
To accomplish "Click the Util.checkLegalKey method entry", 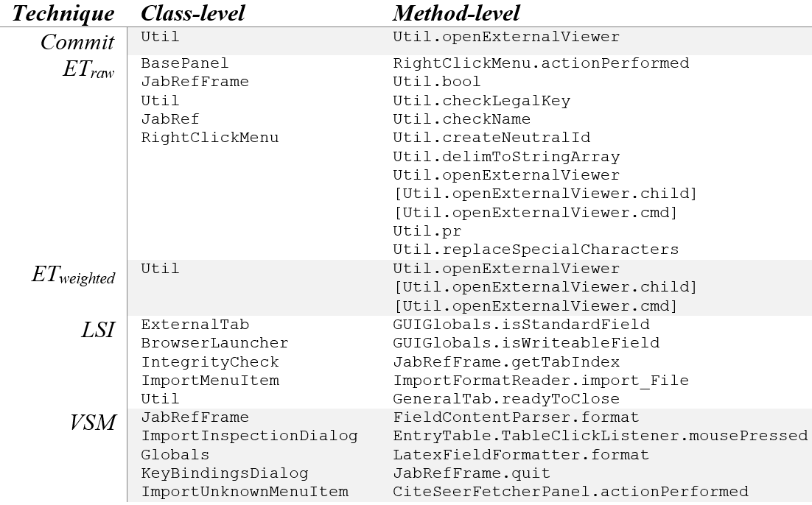I will (482, 100).
